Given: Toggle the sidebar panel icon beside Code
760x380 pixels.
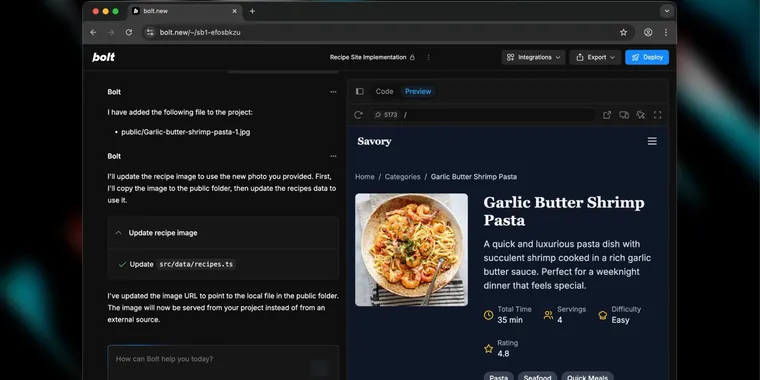Looking at the screenshot, I should click(x=360, y=92).
